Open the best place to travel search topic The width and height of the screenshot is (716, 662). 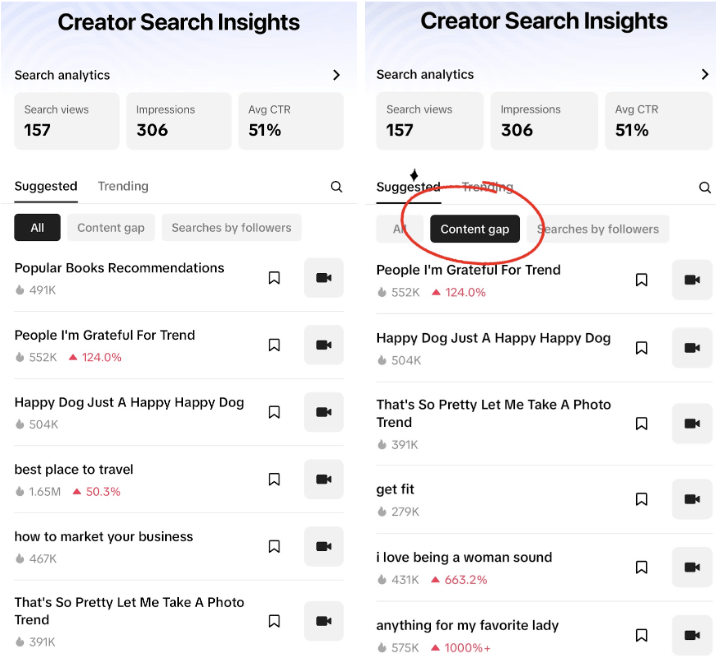click(x=74, y=469)
